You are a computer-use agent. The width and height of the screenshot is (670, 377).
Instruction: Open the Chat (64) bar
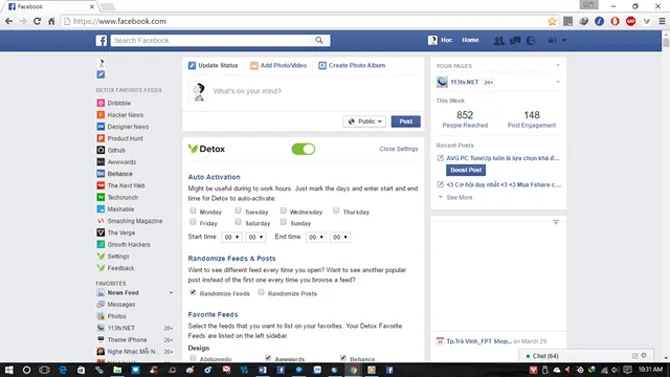586,356
